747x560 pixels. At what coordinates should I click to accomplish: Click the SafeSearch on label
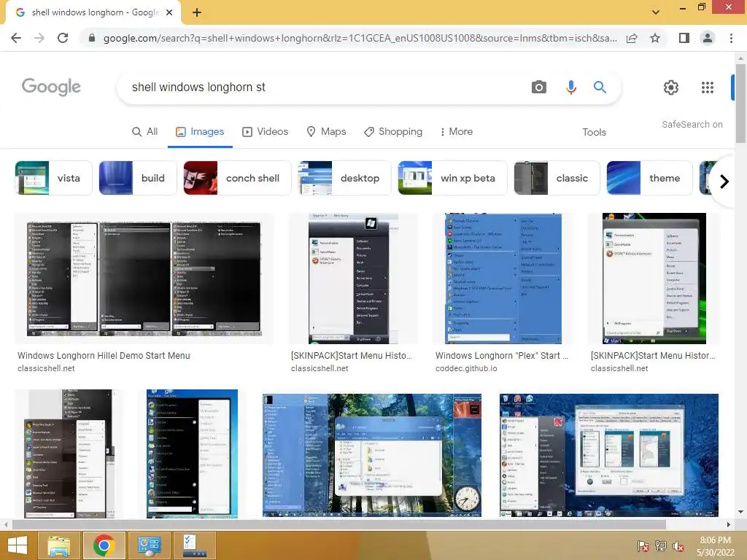click(x=692, y=124)
